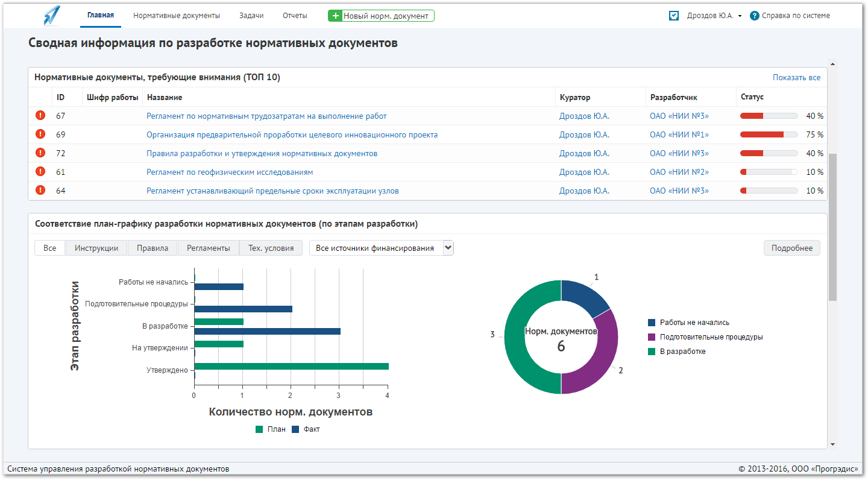Toggle the Факт legend series in bar chart
Image resolution: width=868 pixels, height=480 pixels.
(306, 429)
